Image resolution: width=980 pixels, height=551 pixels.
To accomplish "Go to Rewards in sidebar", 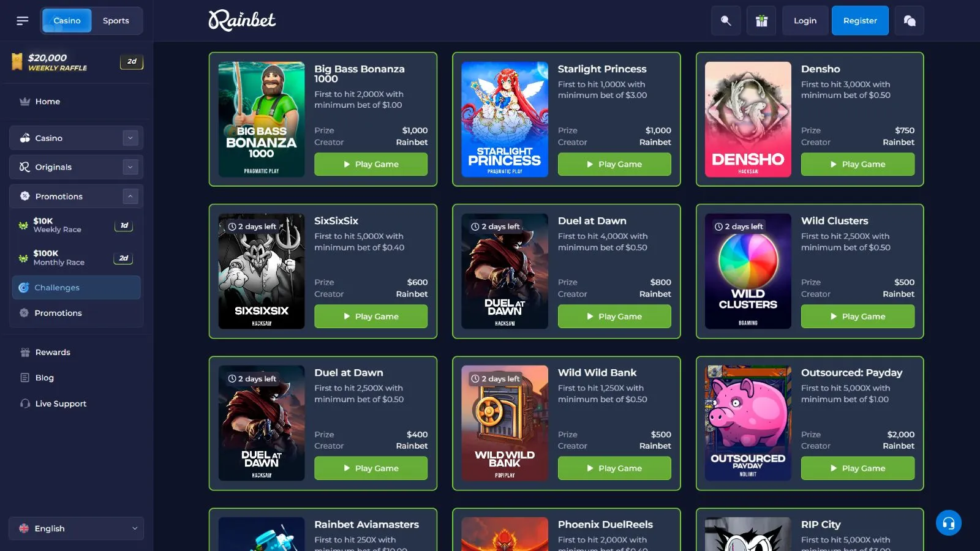I will 53,352.
